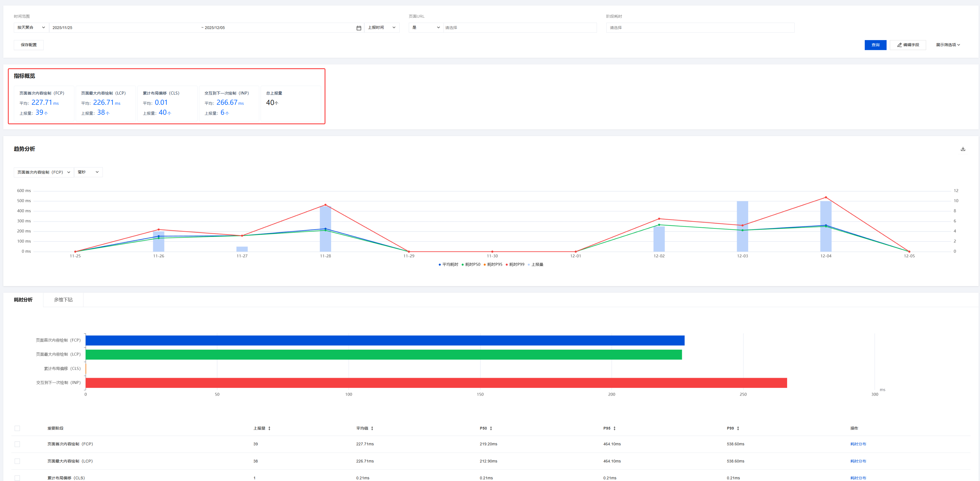The width and height of the screenshot is (980, 481).
Task: Sort table by P95 column
Action: pyautogui.click(x=614, y=428)
